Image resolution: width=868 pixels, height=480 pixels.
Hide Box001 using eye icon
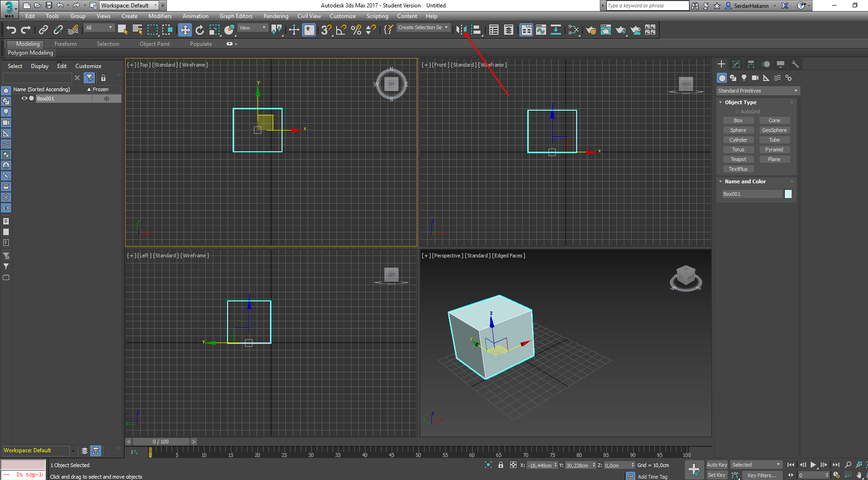[24, 99]
